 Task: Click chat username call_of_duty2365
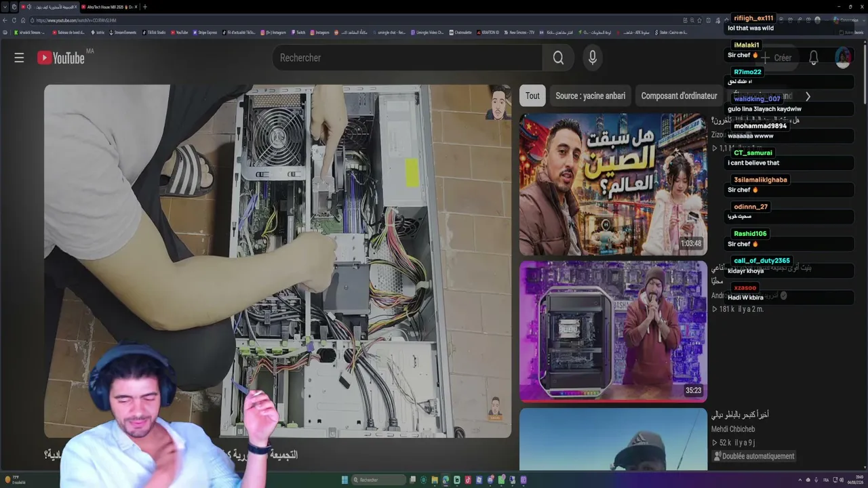click(x=762, y=261)
